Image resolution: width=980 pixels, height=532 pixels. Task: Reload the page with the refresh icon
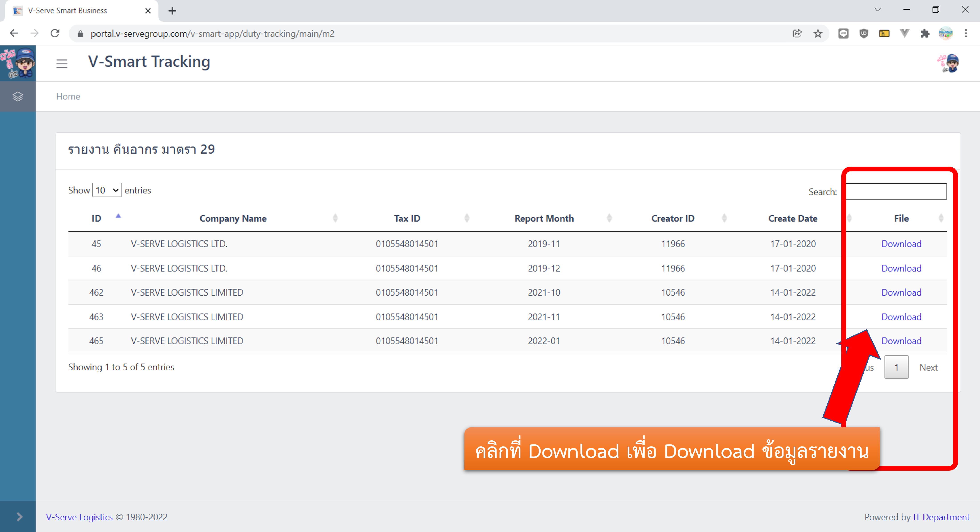point(55,33)
